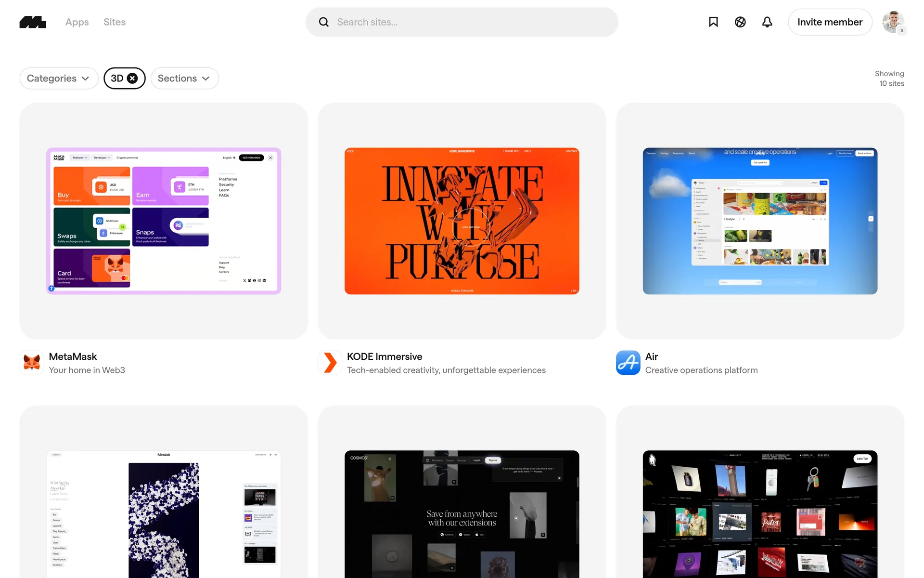Remove the 3D filter chip

[x=132, y=79]
